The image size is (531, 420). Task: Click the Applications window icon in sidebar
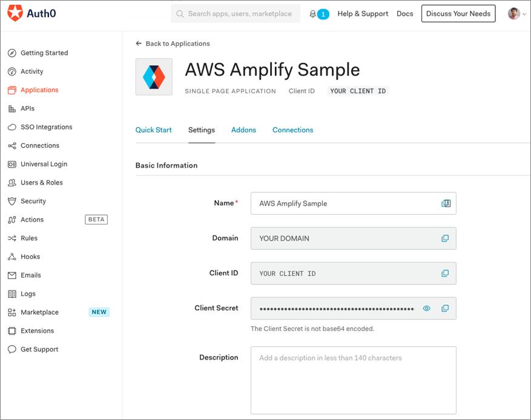12,90
